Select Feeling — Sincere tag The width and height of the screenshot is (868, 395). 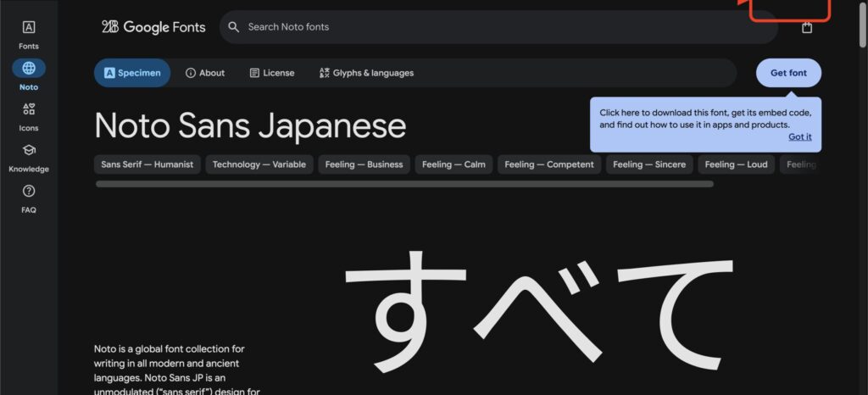pyautogui.click(x=649, y=164)
